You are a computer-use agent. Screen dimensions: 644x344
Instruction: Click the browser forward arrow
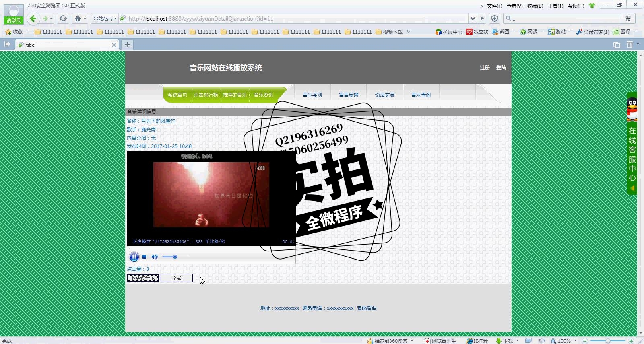click(45, 19)
